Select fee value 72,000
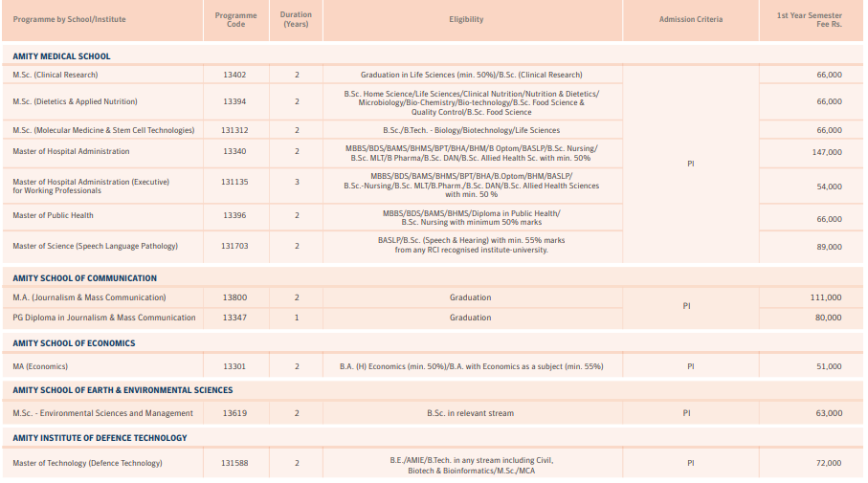The height and width of the screenshot is (483, 868). click(830, 464)
